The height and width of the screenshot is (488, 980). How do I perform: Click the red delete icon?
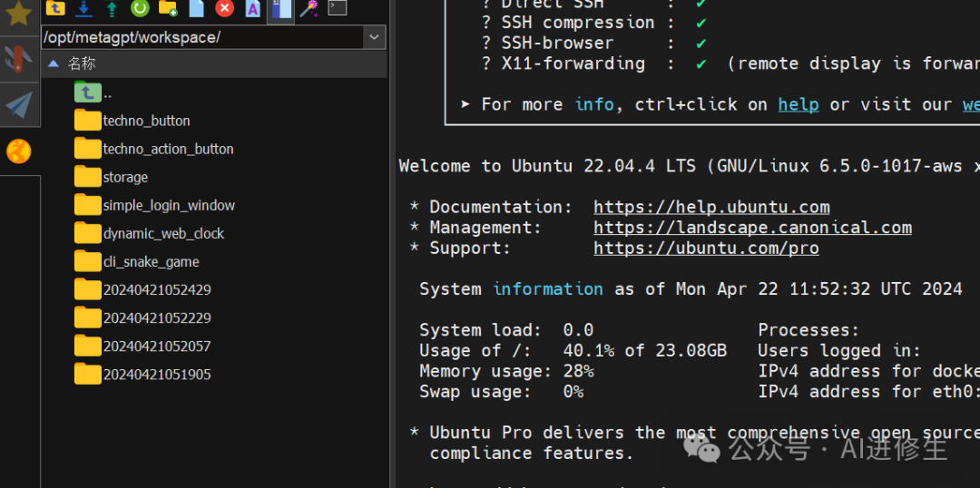[225, 8]
